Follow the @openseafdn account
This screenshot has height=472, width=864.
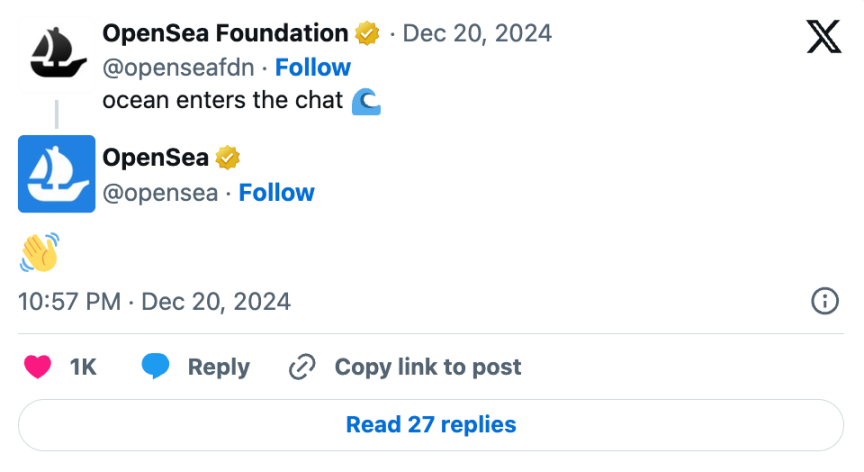pyautogui.click(x=313, y=67)
